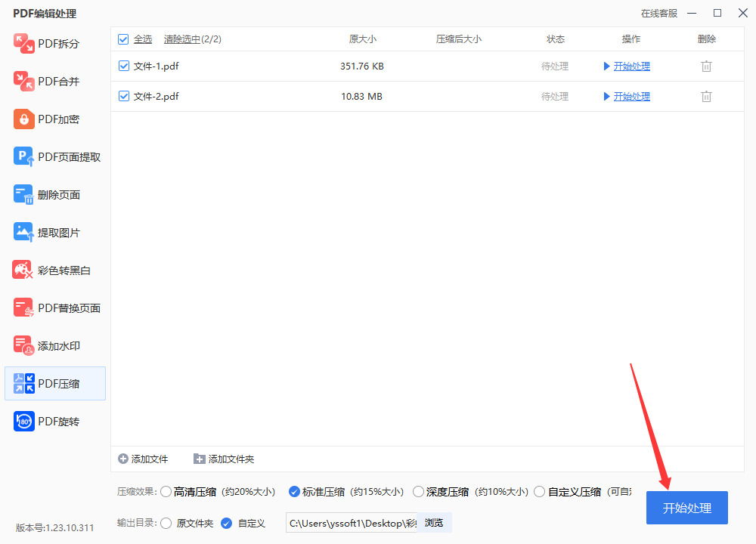Select the 删除页面 icon in sidebar

(x=23, y=195)
